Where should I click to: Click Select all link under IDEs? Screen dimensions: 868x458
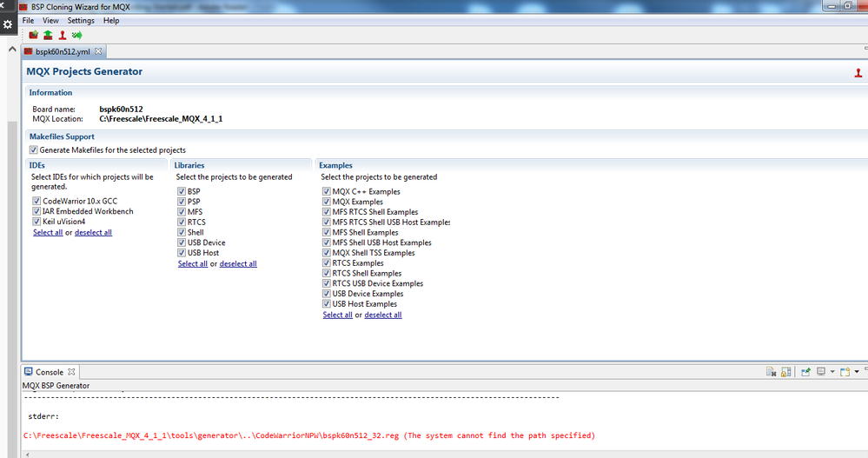click(48, 233)
